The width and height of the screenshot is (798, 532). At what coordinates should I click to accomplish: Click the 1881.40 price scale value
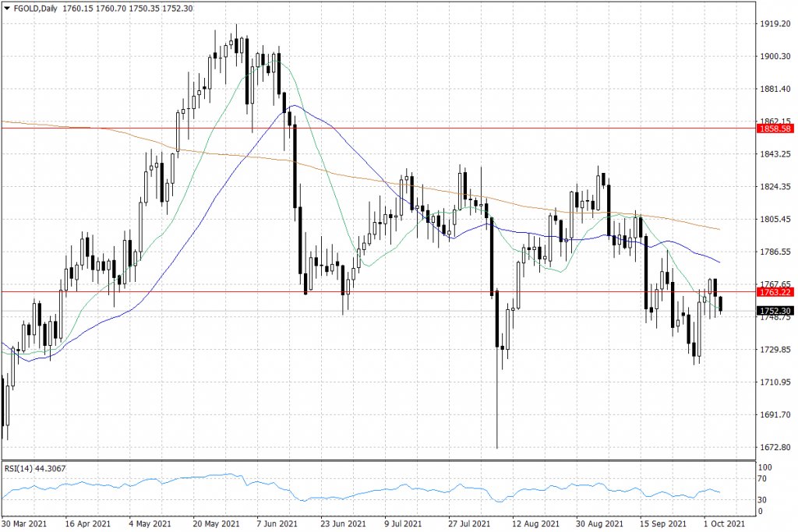pos(775,89)
